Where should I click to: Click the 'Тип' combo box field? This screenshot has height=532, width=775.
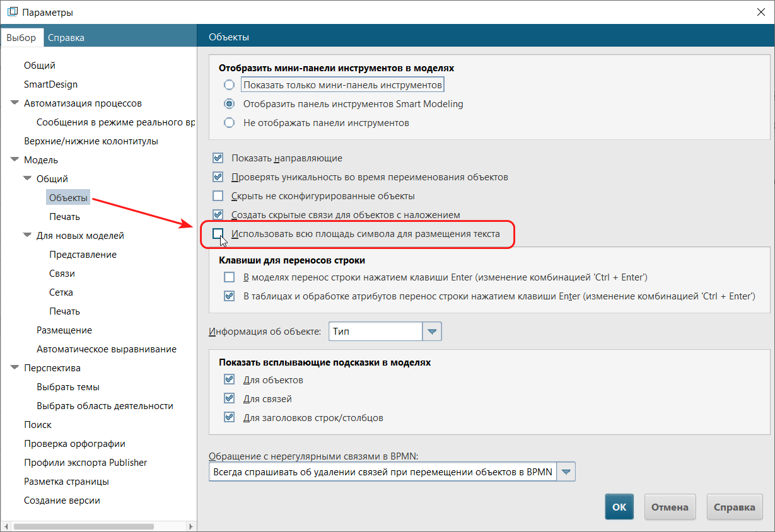coord(376,331)
